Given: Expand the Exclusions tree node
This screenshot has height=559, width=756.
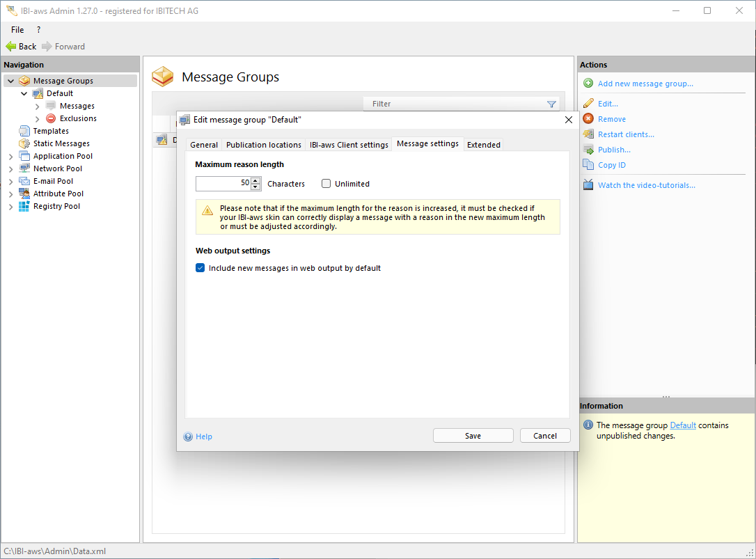Looking at the screenshot, I should tap(37, 119).
